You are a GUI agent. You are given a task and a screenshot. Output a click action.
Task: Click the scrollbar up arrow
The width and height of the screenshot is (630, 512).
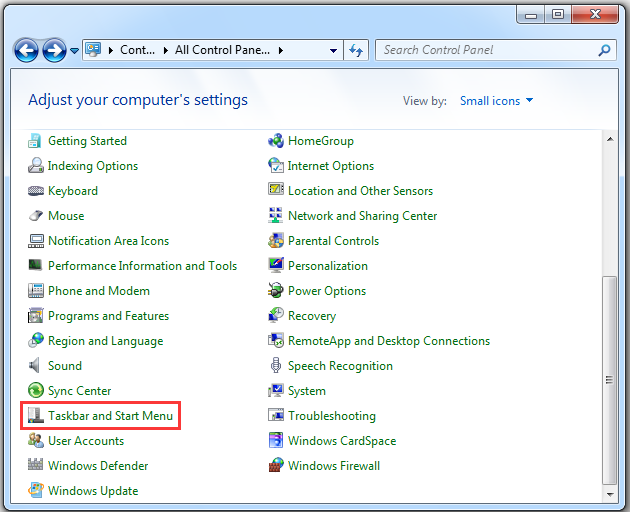pos(610,139)
